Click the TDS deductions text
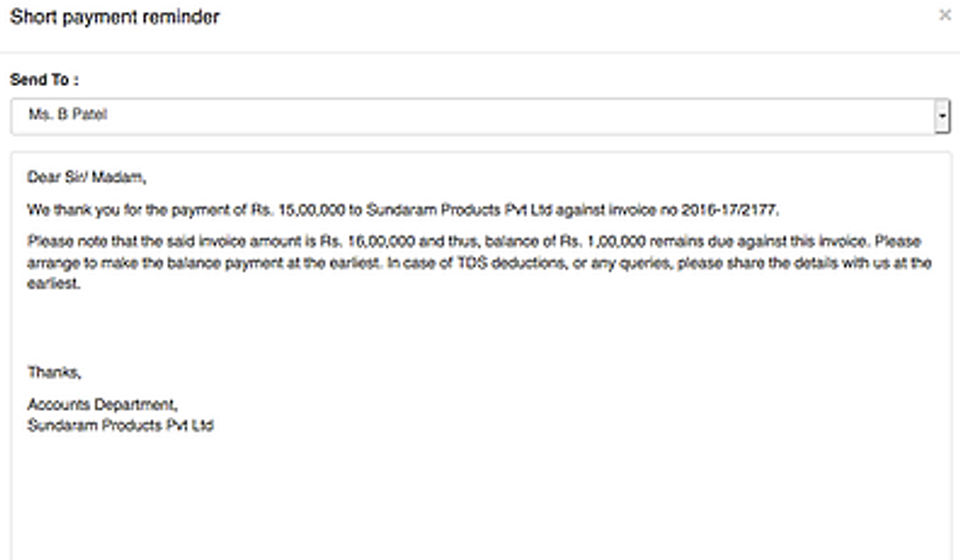This screenshot has height=560, width=960. [512, 263]
